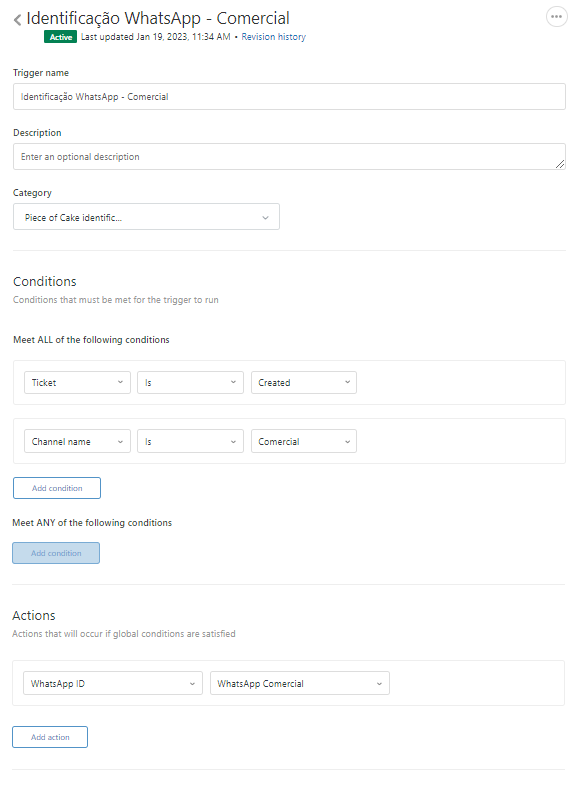The image size is (581, 793).
Task: Go back using the left chevron icon
Action: 17,20
